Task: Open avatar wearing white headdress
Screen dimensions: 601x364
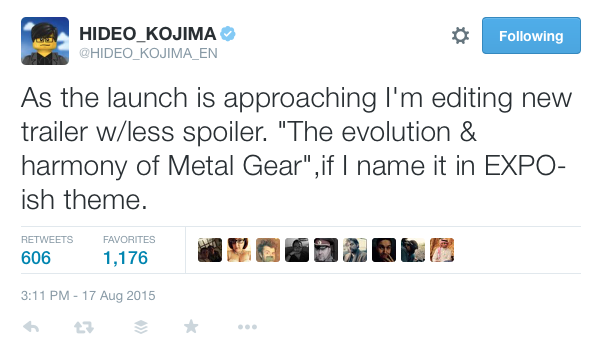Action: [x=442, y=250]
